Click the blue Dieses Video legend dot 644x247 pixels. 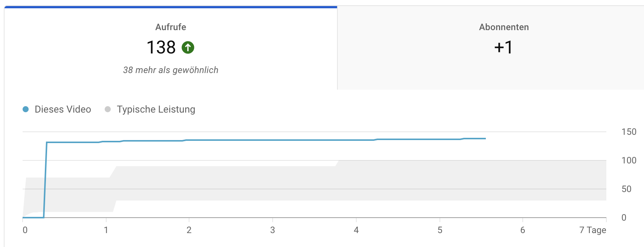(x=26, y=109)
